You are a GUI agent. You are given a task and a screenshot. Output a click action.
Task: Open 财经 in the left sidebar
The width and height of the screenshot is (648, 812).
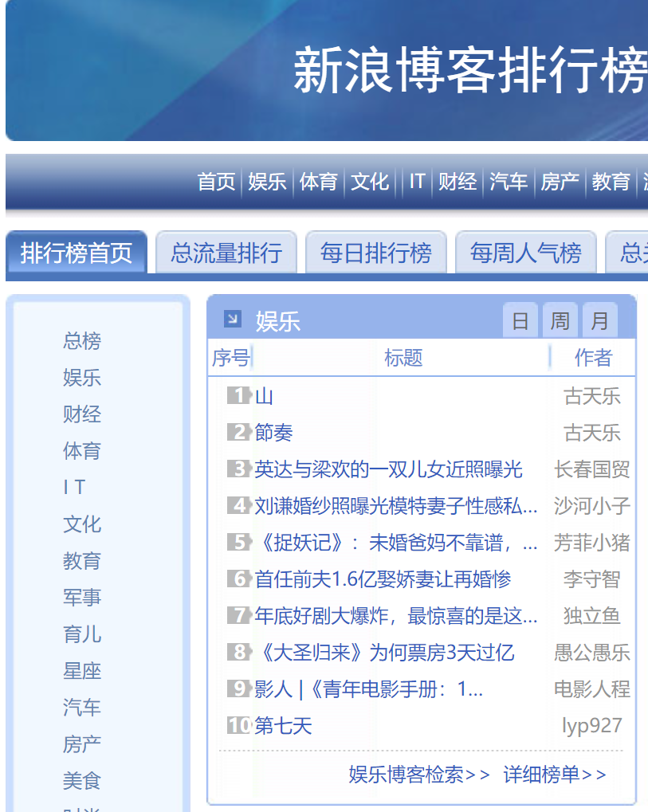[x=82, y=414]
